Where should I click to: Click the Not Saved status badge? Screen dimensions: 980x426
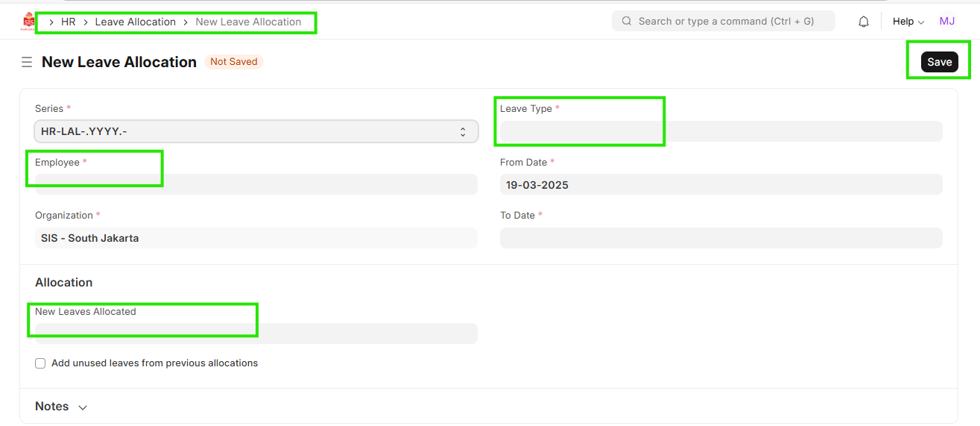point(233,62)
